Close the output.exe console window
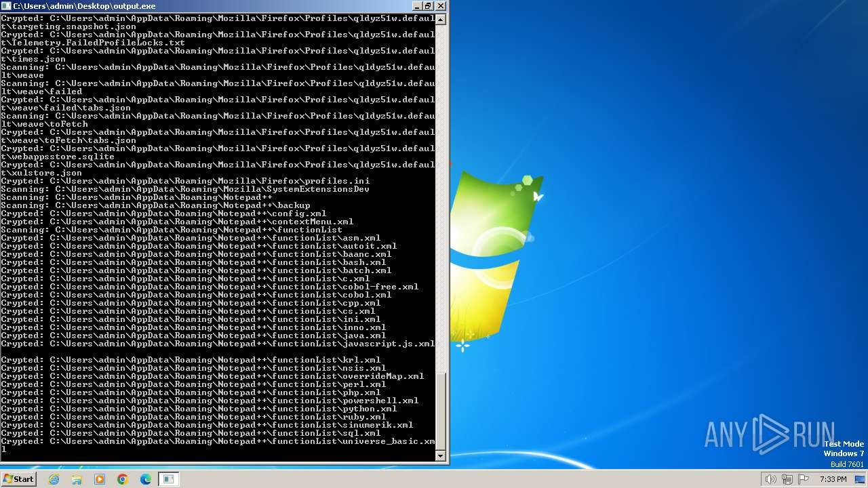This screenshot has width=868, height=488. click(x=441, y=6)
